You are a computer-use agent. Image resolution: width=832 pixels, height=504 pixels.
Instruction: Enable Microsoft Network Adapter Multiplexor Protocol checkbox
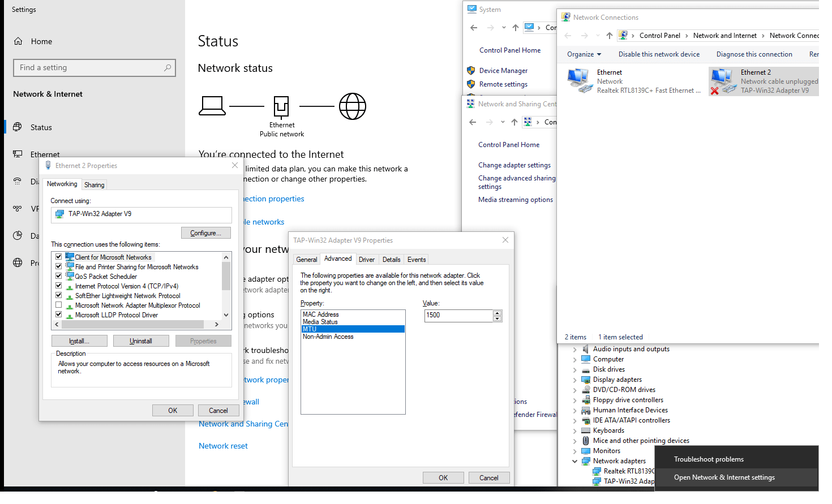[58, 305]
